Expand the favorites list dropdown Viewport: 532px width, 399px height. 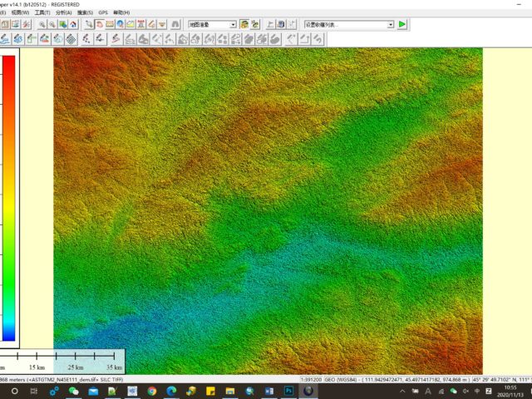point(390,25)
